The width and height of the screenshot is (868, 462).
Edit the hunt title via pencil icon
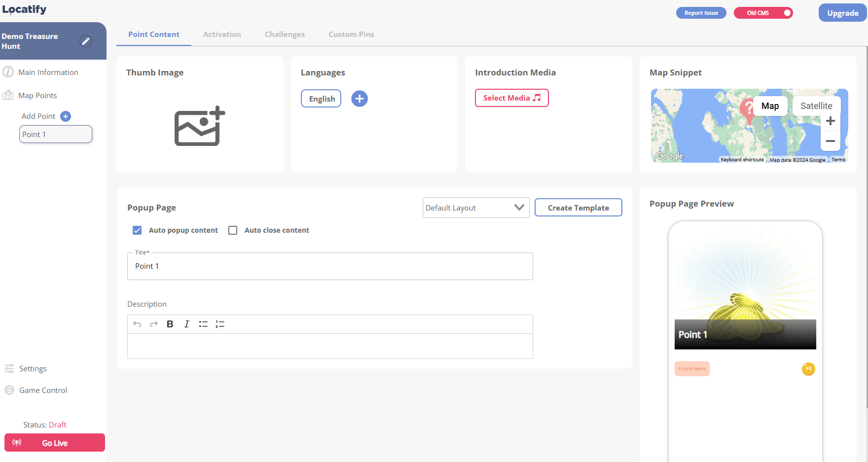tap(86, 41)
